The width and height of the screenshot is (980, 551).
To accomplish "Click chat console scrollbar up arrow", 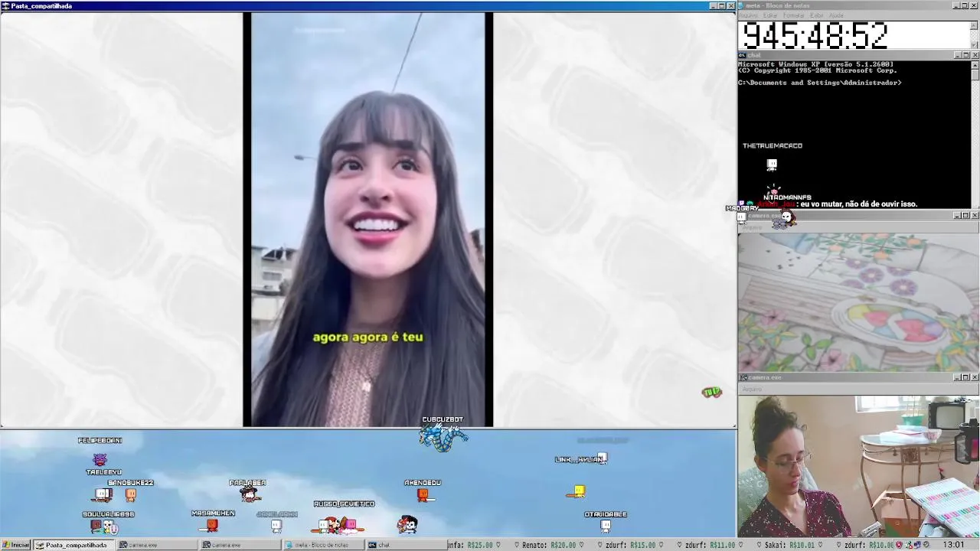I will point(975,64).
